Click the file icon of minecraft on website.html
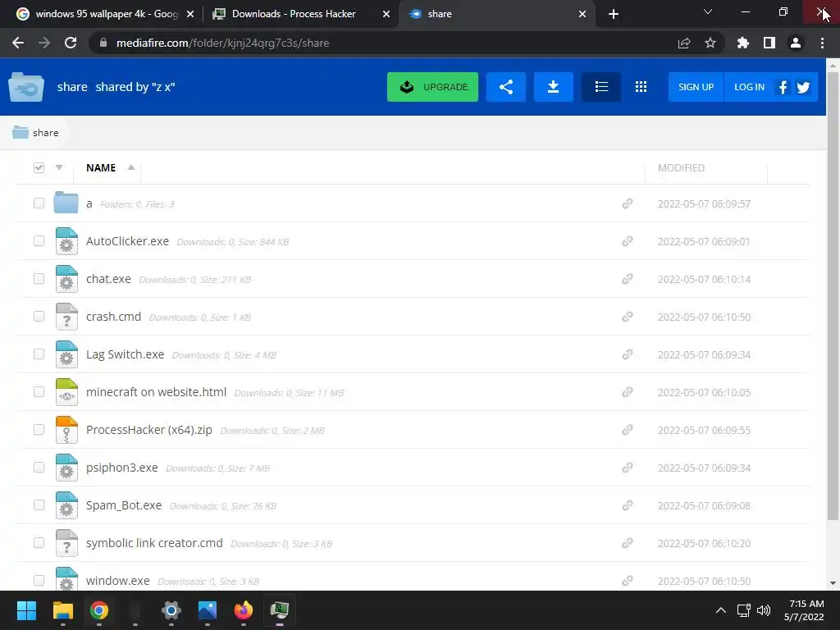 [66, 391]
